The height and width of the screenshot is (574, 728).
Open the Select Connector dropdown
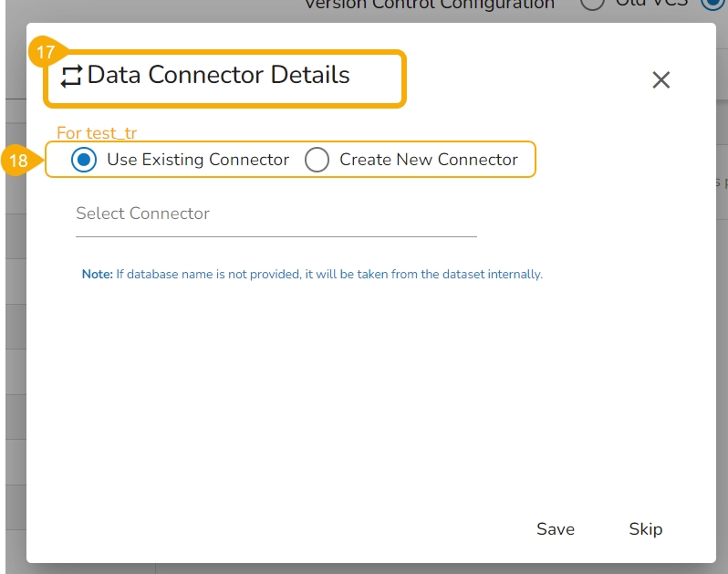(276, 214)
